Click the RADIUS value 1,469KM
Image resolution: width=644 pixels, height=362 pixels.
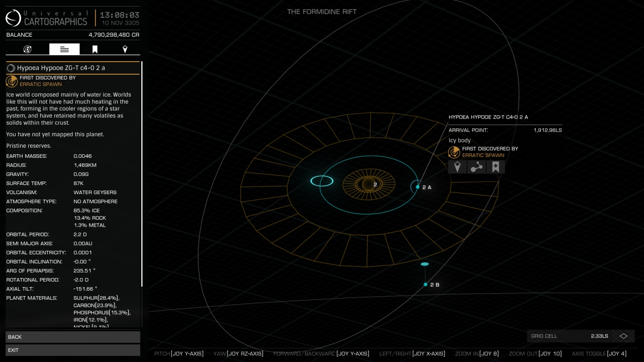tap(85, 165)
